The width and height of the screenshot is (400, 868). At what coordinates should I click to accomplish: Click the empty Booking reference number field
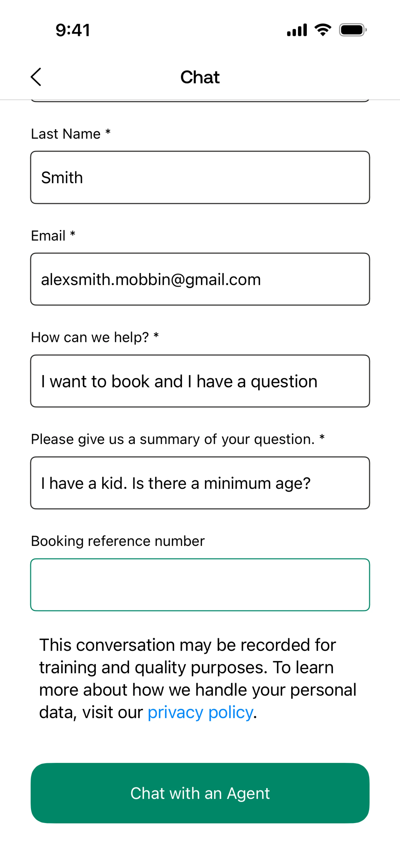(200, 585)
